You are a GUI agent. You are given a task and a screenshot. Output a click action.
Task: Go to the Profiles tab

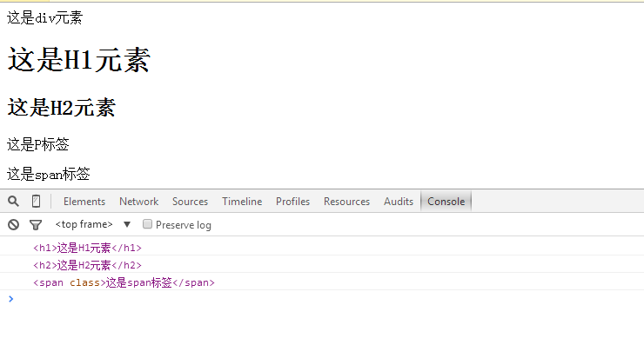click(x=292, y=202)
